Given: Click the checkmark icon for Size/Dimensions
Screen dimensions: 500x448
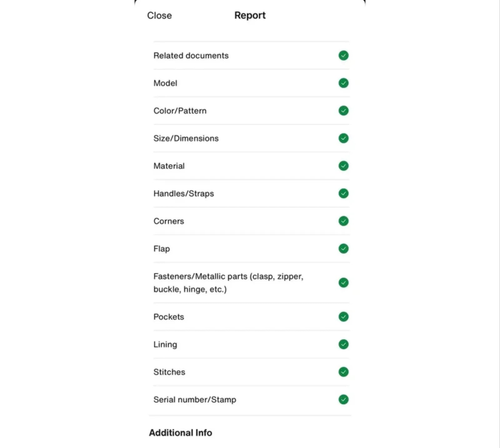Looking at the screenshot, I should click(x=343, y=138).
